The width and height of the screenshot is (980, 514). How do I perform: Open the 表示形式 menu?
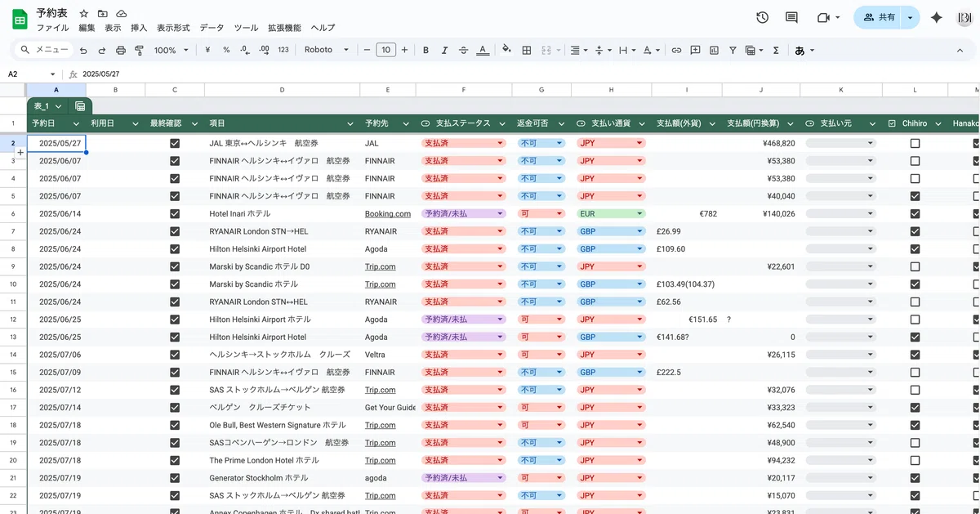click(x=173, y=28)
